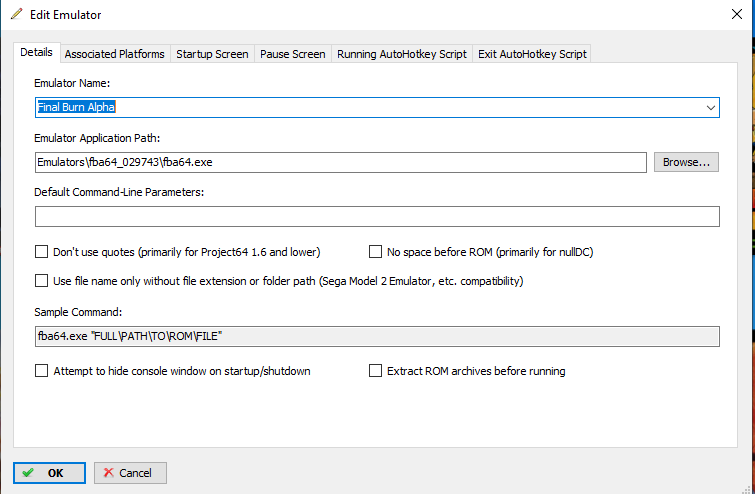Go to the Pause Screen tab
Image resolution: width=755 pixels, height=494 pixels.
click(293, 54)
